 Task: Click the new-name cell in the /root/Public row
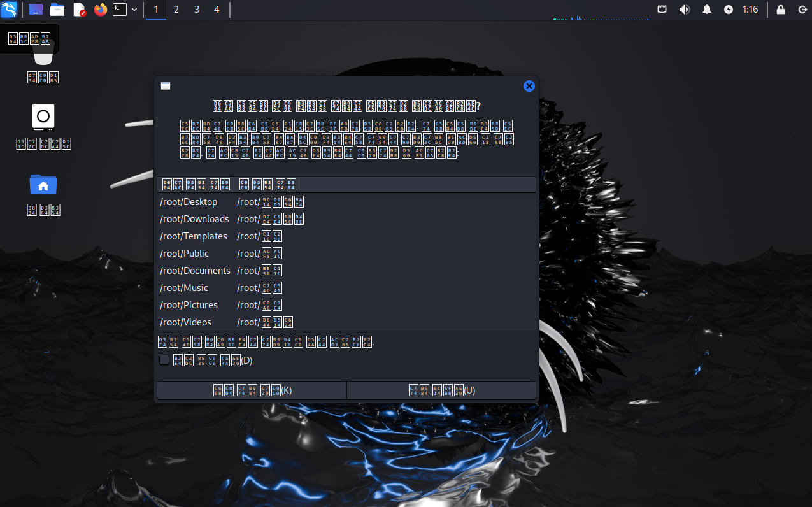(x=260, y=253)
